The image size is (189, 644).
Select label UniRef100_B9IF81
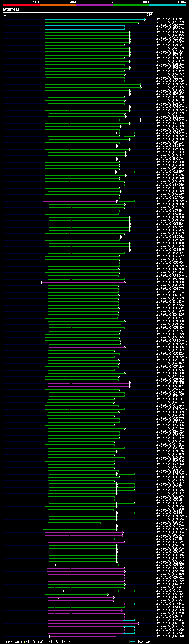(170, 58)
